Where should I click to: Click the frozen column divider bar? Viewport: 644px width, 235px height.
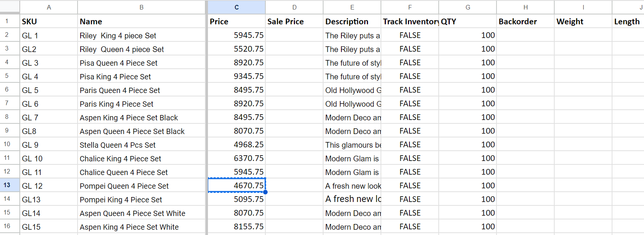206,114
